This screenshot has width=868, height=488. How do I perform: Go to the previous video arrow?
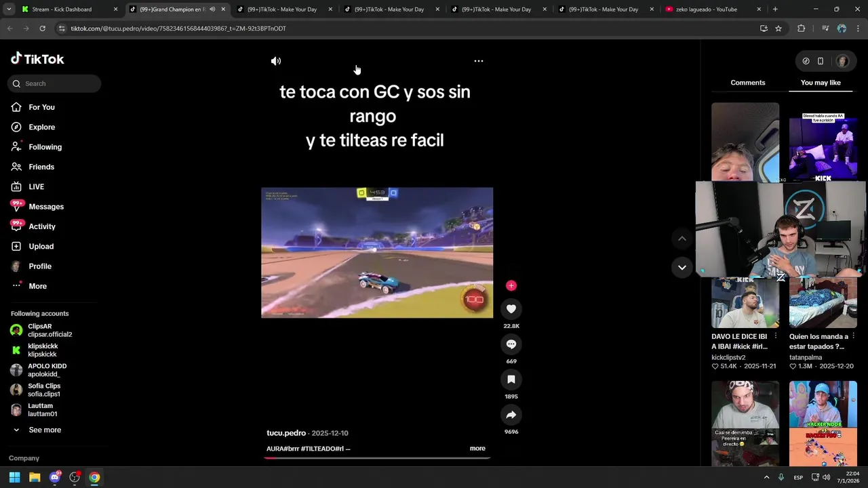(x=682, y=239)
